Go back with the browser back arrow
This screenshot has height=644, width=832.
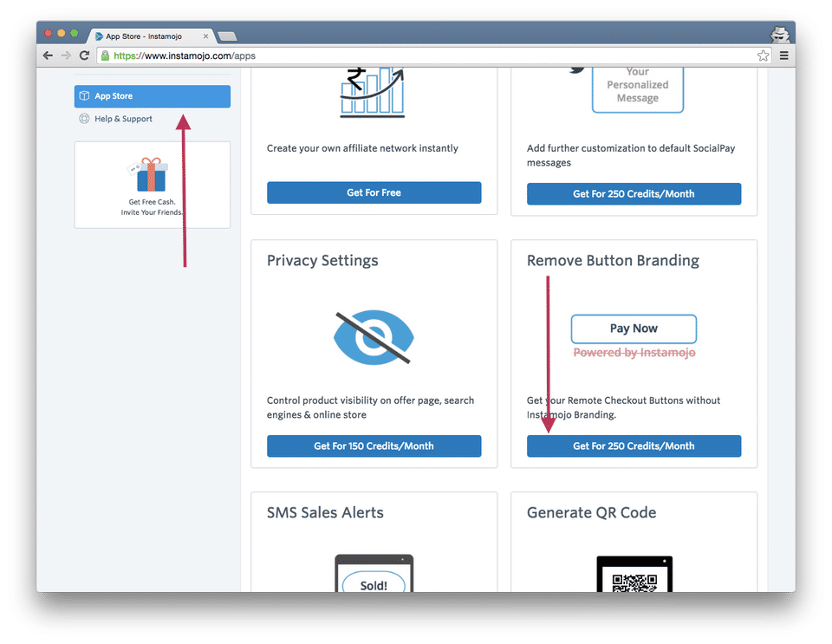[x=48, y=55]
